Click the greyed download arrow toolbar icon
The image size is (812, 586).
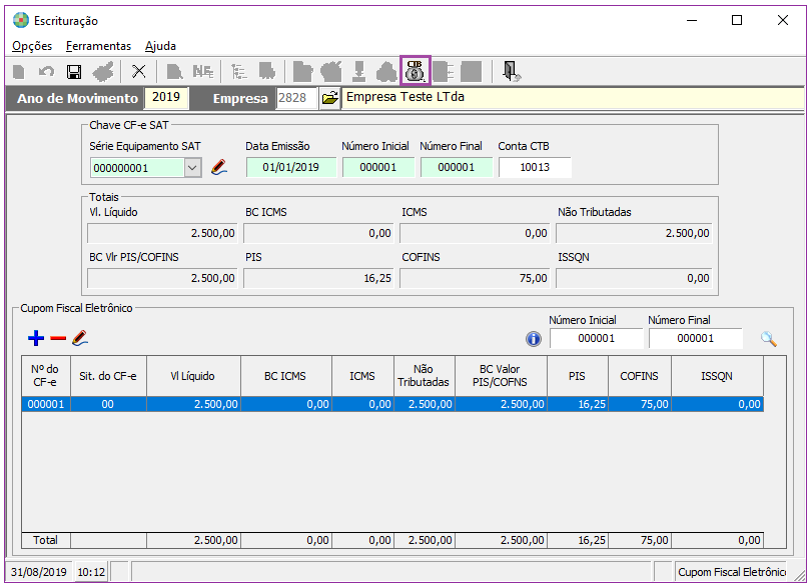point(358,71)
